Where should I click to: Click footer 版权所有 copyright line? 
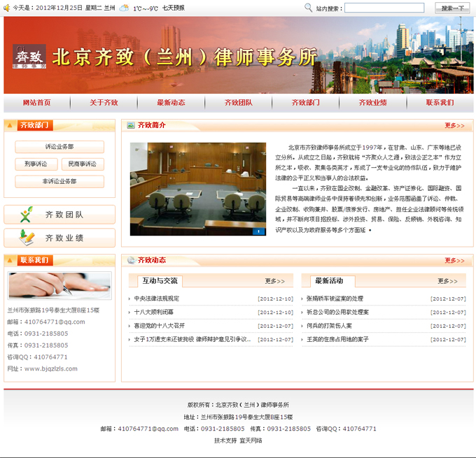[238, 405]
